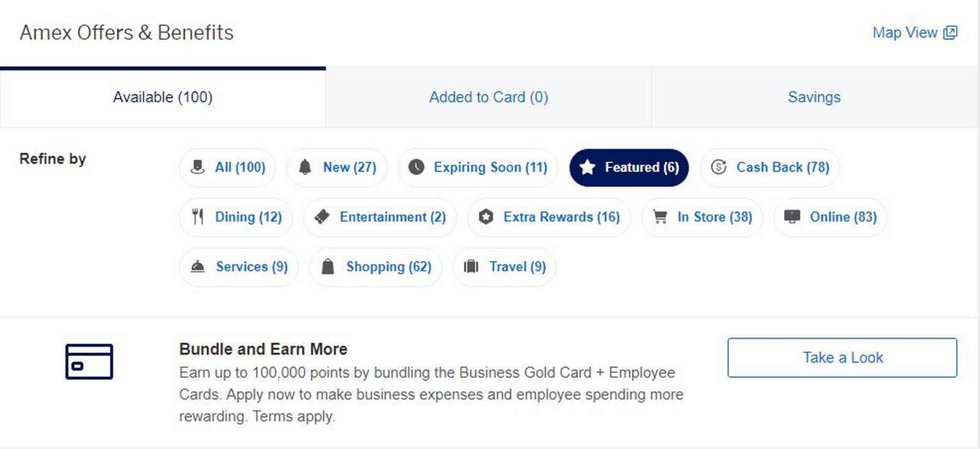Screen dimensions: 980x449
Task: Click the shopping cart In Store icon
Action: click(x=660, y=217)
